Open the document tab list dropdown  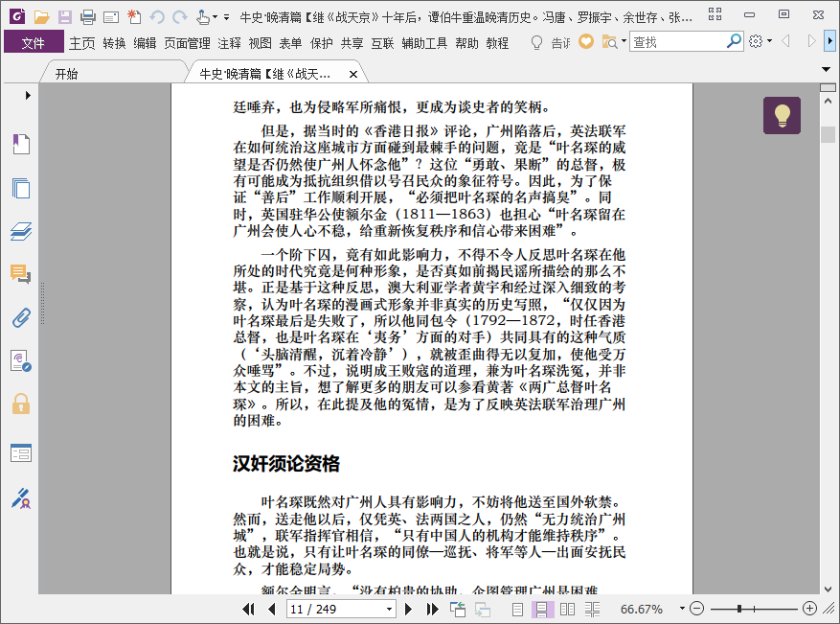tap(826, 69)
